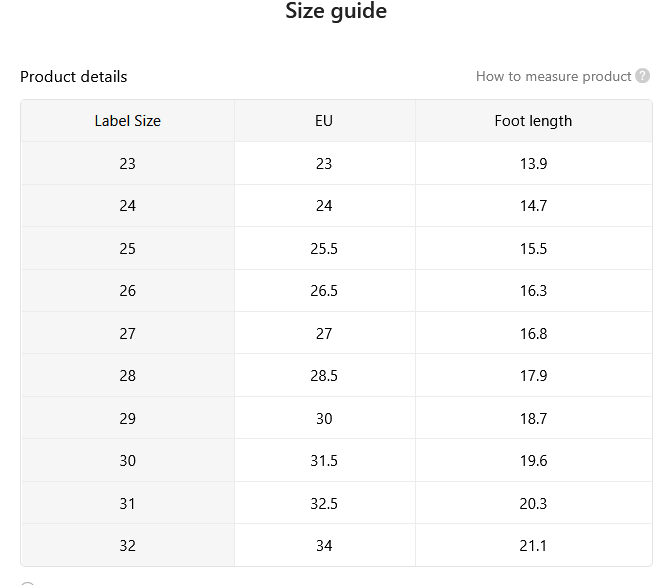This screenshot has width=661, height=585.
Task: Click the Product details label
Action: [x=73, y=77]
